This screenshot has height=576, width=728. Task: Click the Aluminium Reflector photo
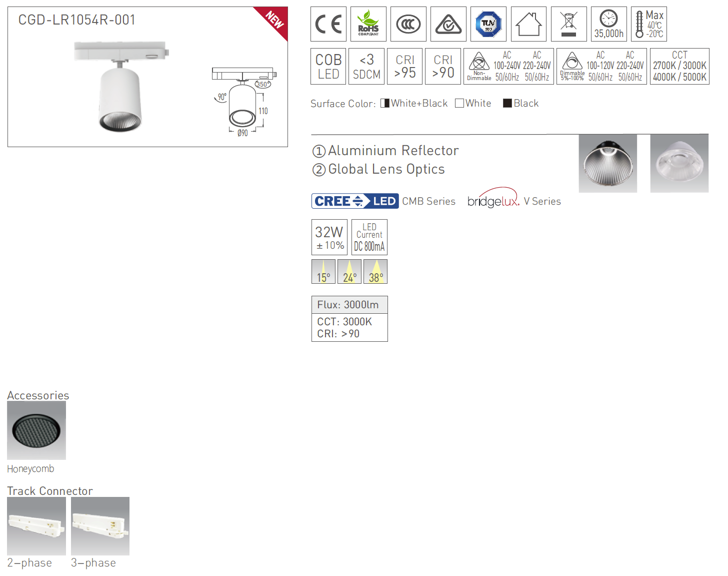tap(608, 164)
